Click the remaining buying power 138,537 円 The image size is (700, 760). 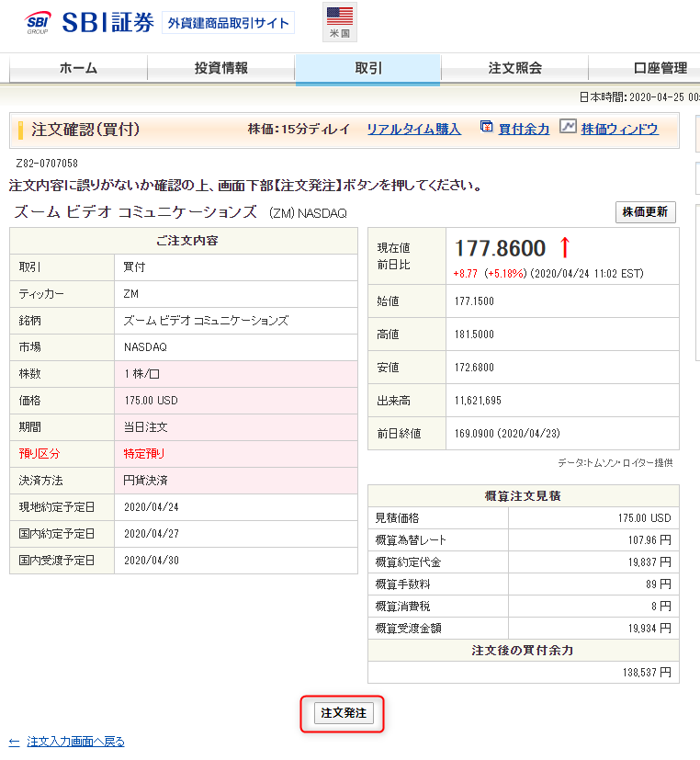(648, 673)
